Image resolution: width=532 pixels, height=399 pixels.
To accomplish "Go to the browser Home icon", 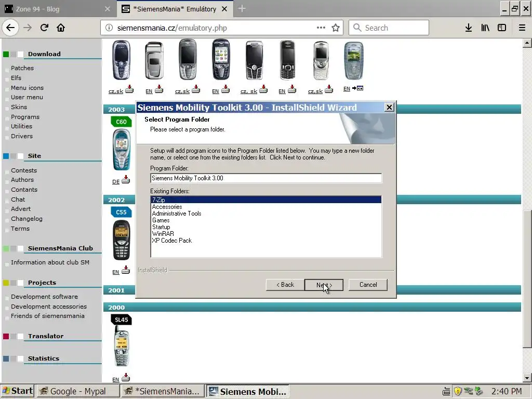I will pos(61,28).
